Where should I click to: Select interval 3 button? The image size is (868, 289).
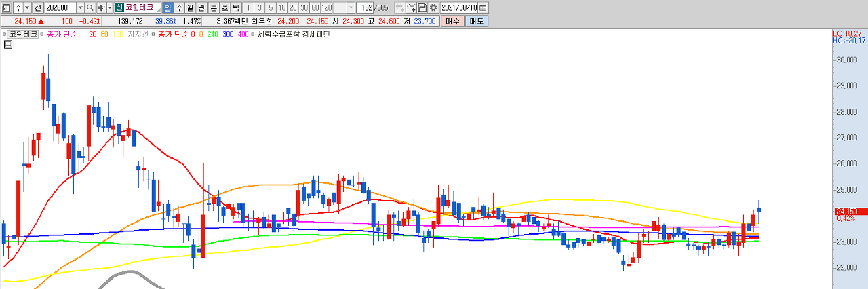(259, 7)
